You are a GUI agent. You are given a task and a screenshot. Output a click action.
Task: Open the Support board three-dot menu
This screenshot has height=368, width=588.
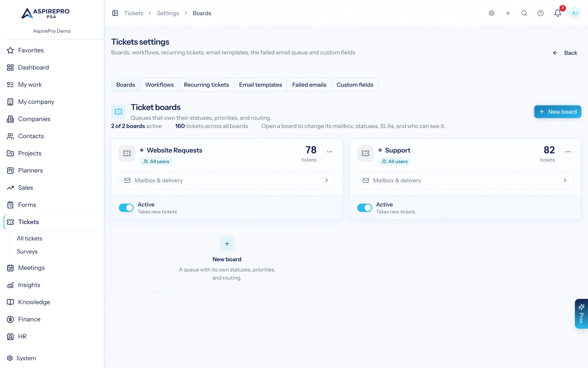tap(568, 152)
